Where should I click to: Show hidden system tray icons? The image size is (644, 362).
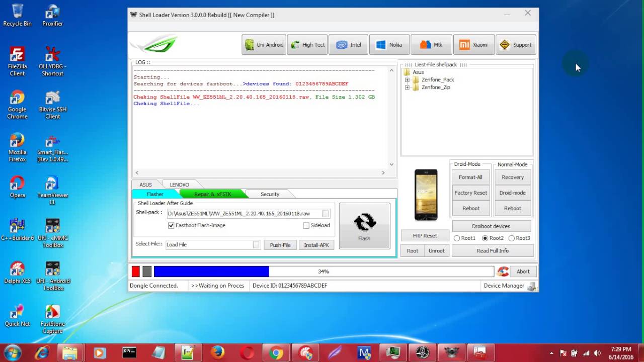pyautogui.click(x=552, y=353)
